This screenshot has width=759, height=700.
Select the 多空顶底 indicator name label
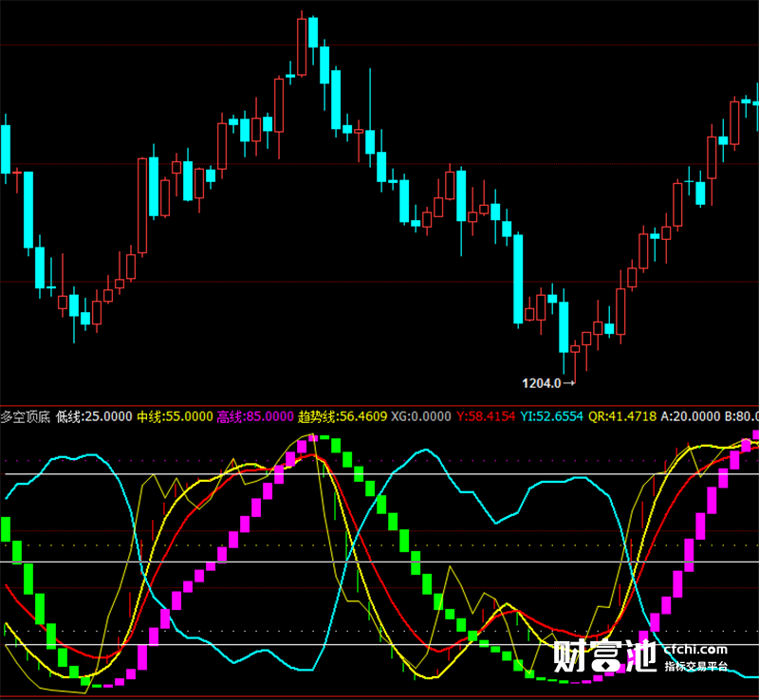point(26,416)
